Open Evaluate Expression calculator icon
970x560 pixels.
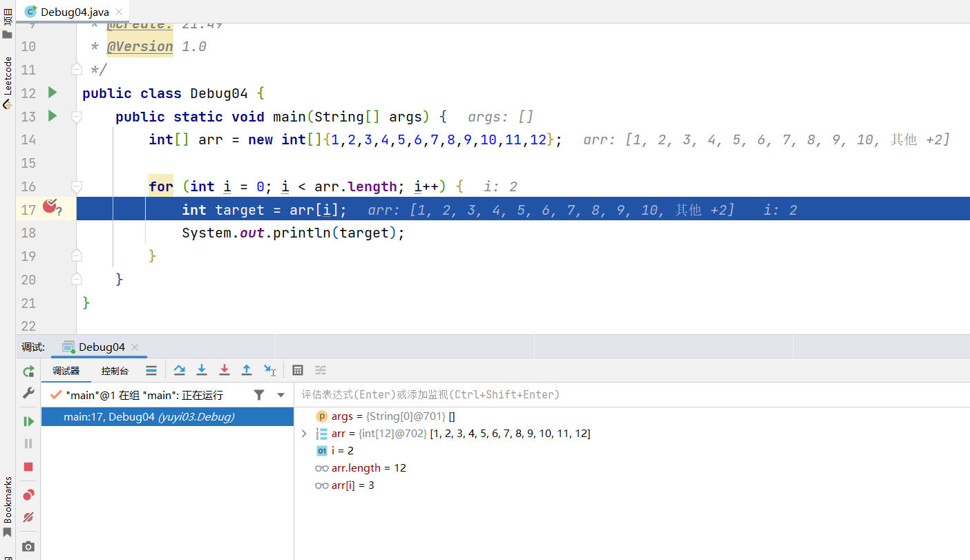pyautogui.click(x=298, y=370)
